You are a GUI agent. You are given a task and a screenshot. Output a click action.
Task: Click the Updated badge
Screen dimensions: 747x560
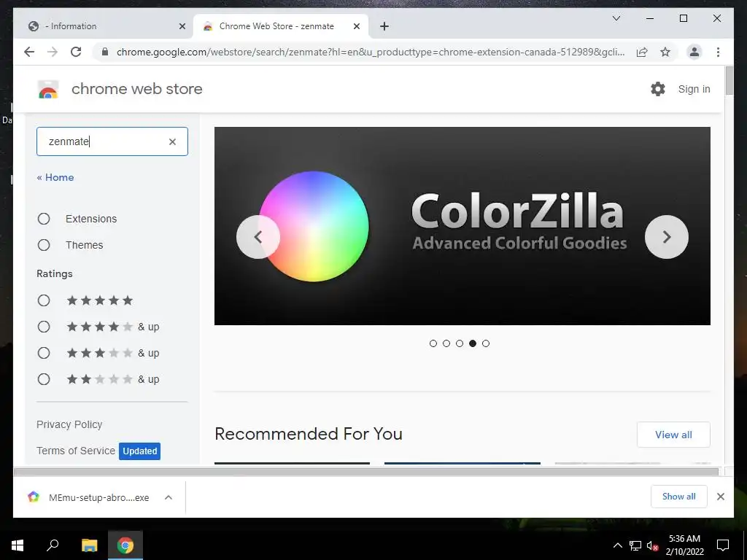[x=139, y=451]
